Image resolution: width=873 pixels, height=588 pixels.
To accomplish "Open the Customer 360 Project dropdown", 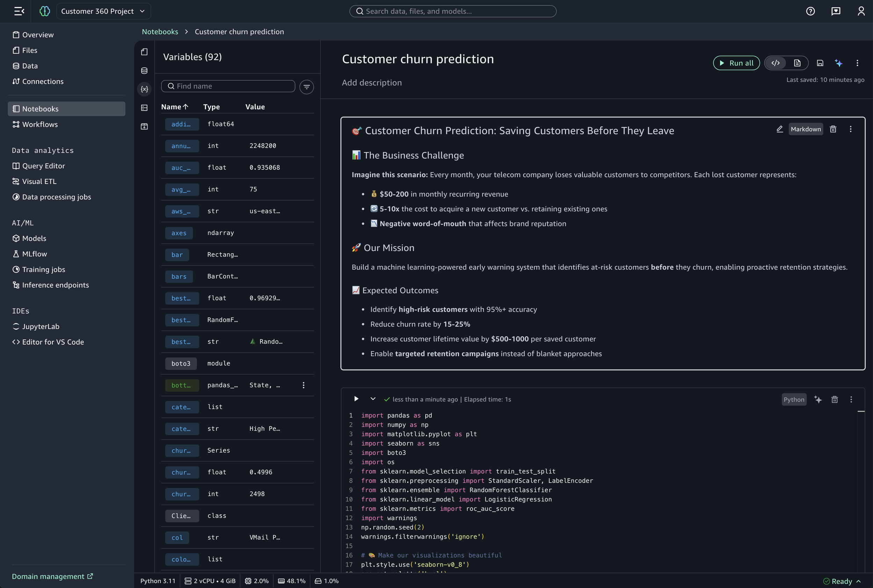I will [x=103, y=11].
